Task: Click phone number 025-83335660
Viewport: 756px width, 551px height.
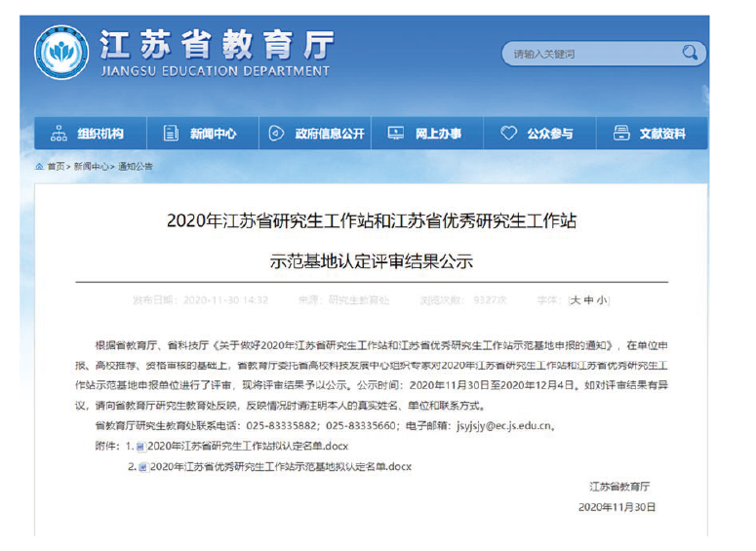Action: point(361,425)
